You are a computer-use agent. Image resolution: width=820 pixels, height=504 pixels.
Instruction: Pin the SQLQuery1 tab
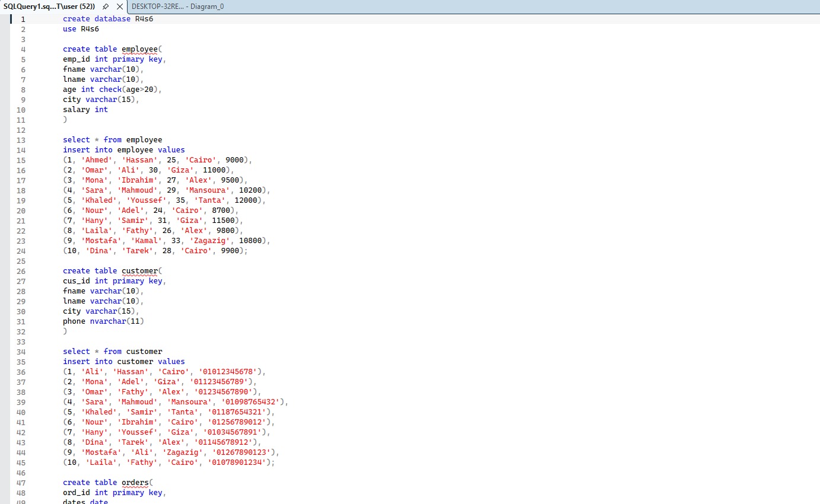pyautogui.click(x=106, y=7)
